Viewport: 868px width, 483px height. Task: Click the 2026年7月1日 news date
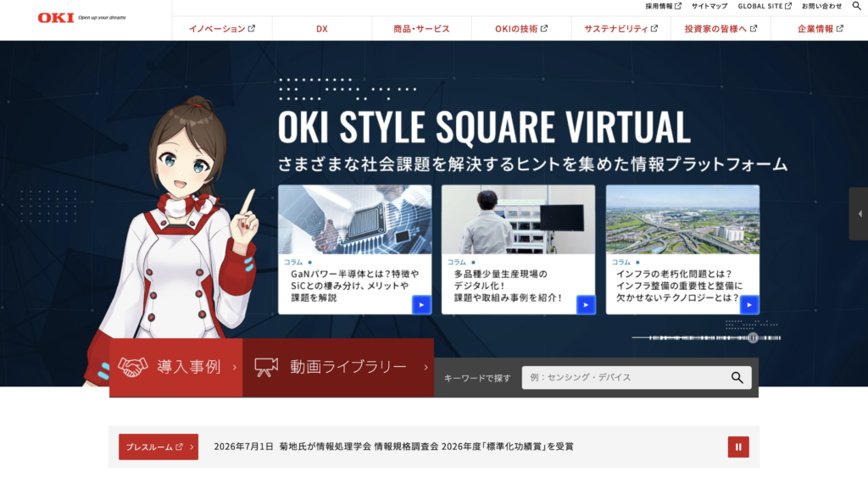click(x=243, y=447)
